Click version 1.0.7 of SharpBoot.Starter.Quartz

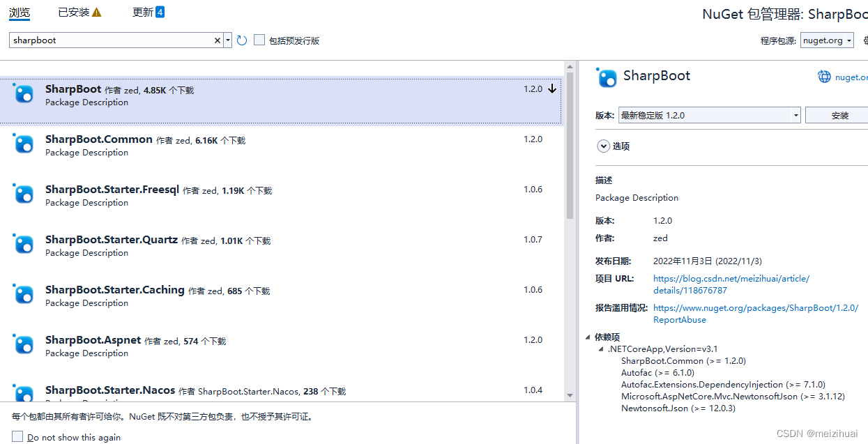(x=533, y=240)
